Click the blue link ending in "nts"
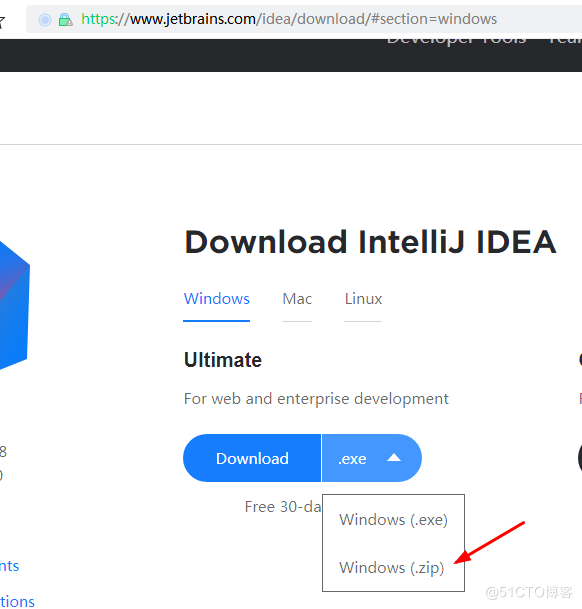The width and height of the screenshot is (582, 609). [9, 566]
